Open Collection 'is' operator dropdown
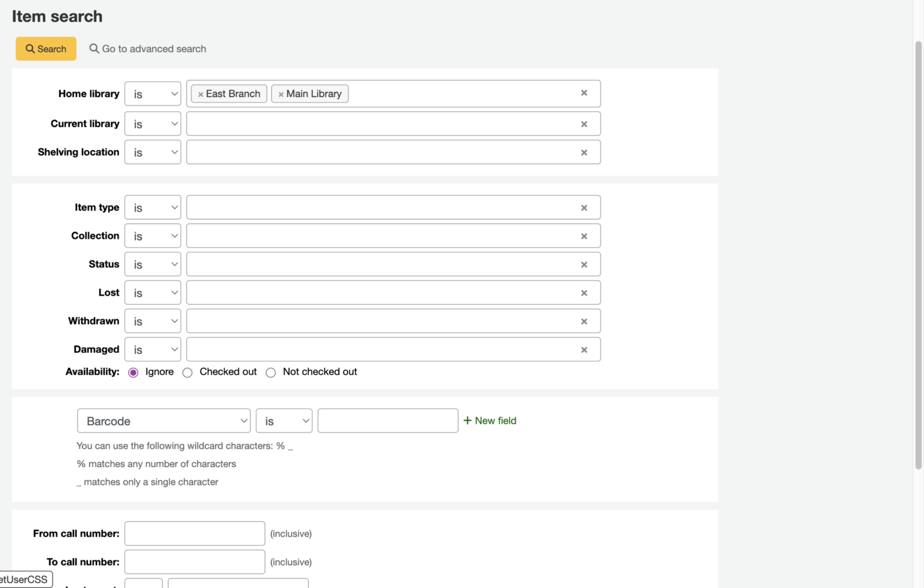 tap(153, 236)
